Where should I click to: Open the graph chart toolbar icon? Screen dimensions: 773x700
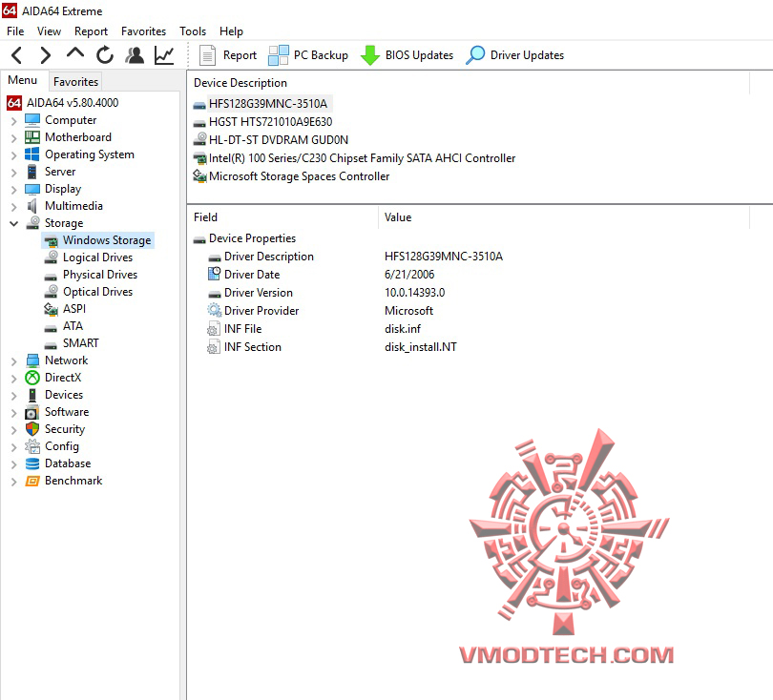(164, 55)
